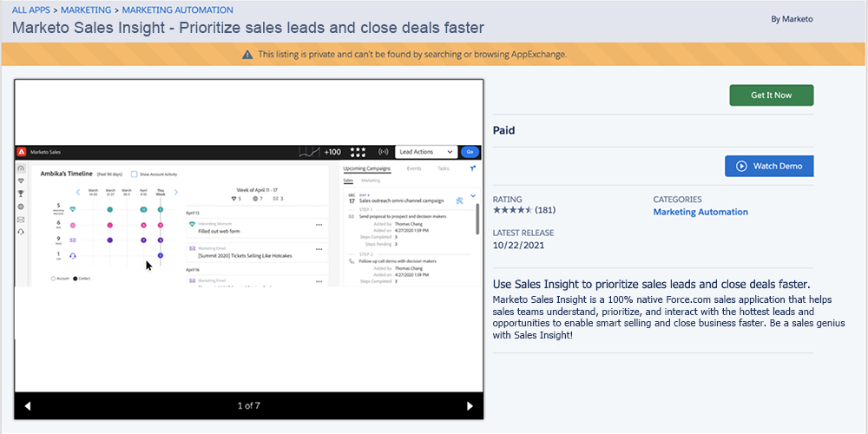Go to previous weeks with left chevron
The height and width of the screenshot is (434, 868).
(78, 192)
